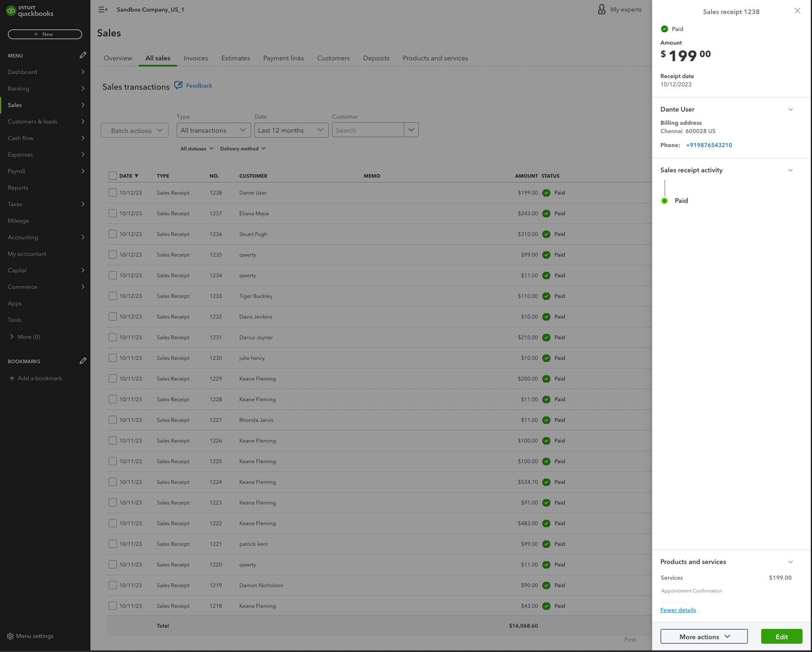812x652 pixels.
Task: Select checkbox for receipt 1225
Action: [x=113, y=461]
